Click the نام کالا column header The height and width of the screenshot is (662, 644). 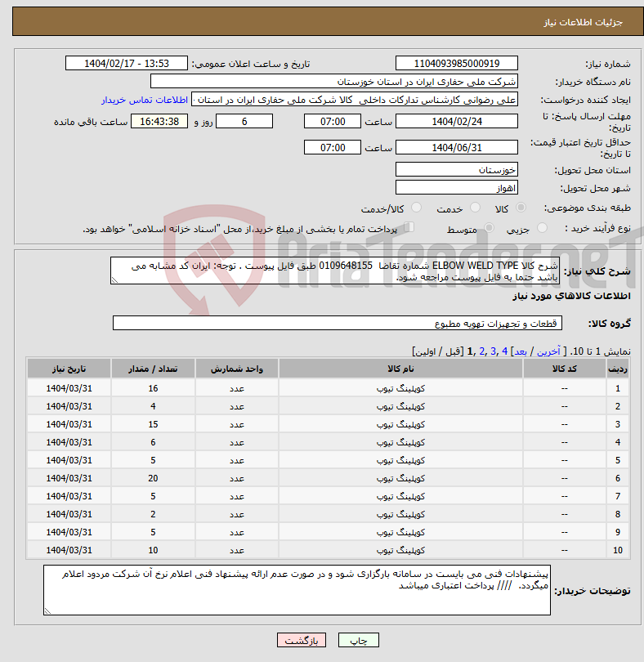400,369
